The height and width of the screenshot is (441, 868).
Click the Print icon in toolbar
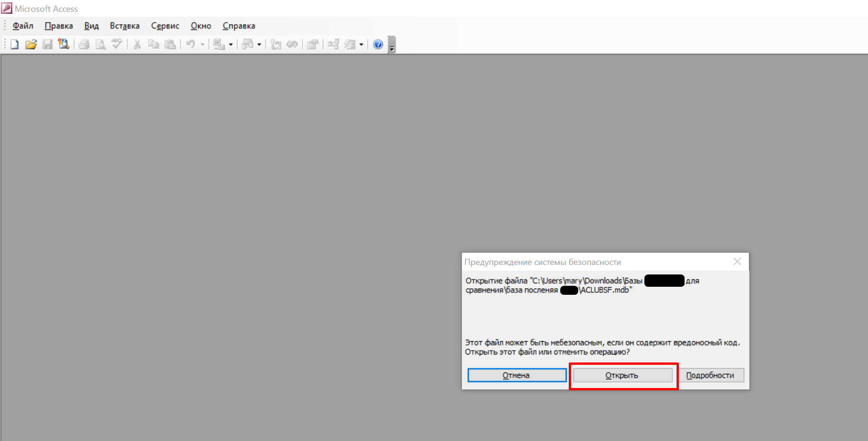(84, 44)
